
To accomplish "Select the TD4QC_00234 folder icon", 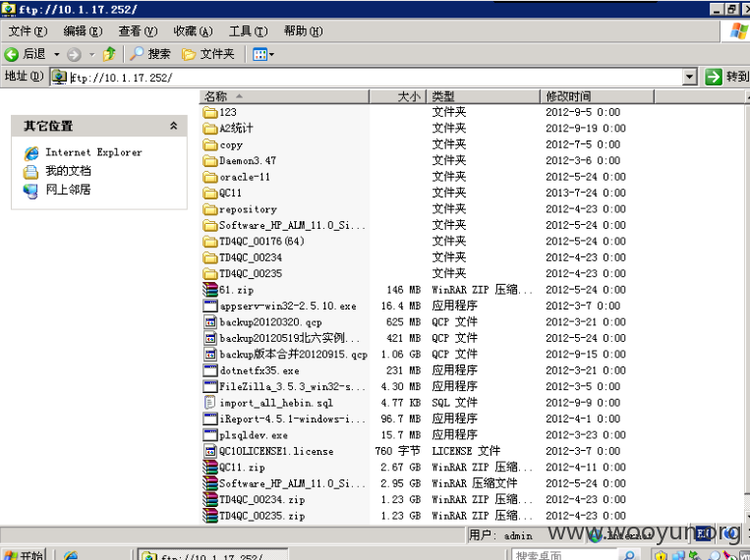I will [210, 258].
